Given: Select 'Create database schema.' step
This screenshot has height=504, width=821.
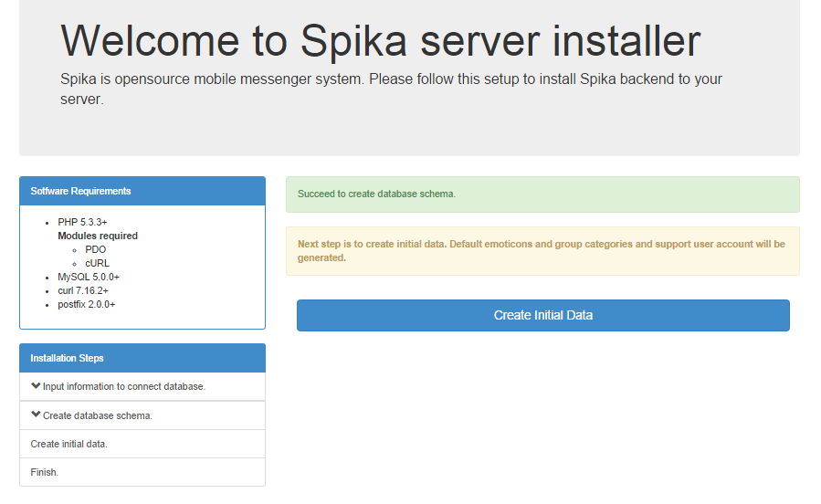Looking at the screenshot, I should pyautogui.click(x=142, y=415).
